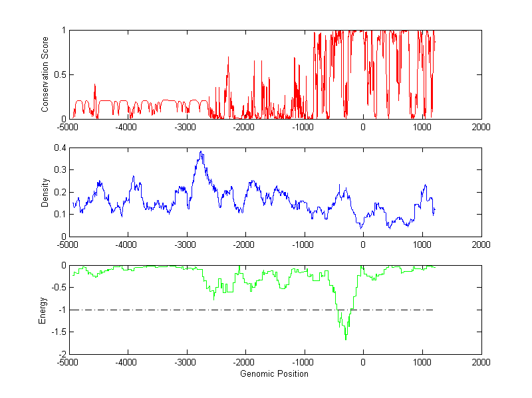Click the 2000 x-tick label under the bottom plot
This screenshot has height=398, width=532.
tap(481, 363)
